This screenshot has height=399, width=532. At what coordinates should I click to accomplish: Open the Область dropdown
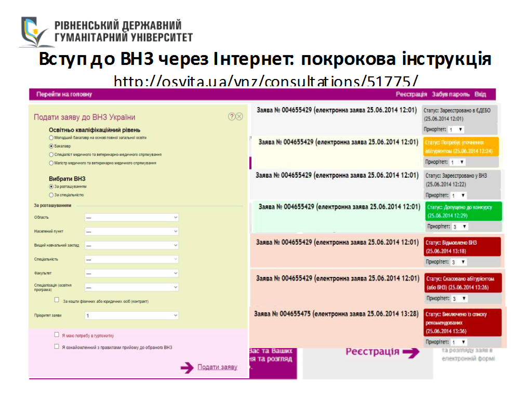pos(131,218)
